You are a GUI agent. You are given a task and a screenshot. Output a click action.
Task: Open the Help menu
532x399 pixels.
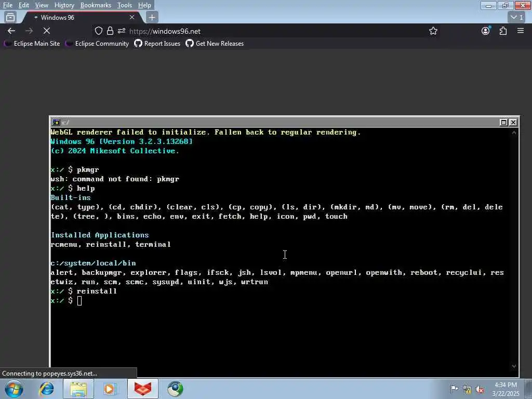[144, 5]
